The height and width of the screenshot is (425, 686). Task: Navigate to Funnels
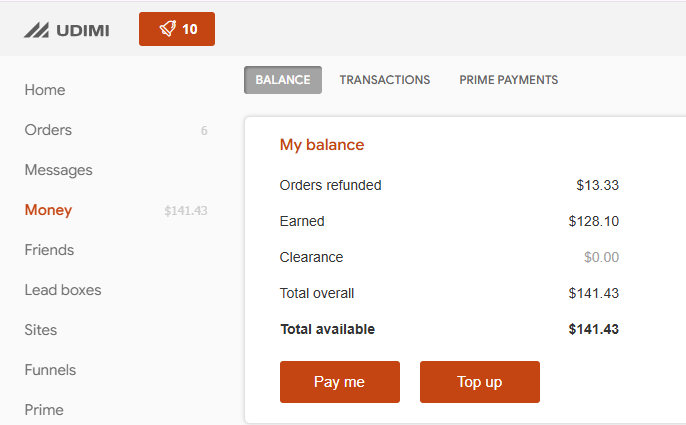tap(50, 370)
